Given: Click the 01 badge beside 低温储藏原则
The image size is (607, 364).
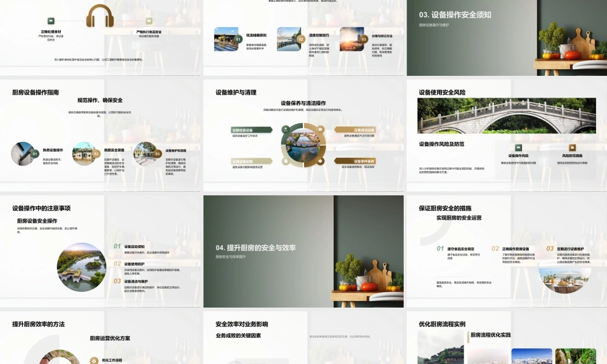Looking at the screenshot, I should [238, 39].
